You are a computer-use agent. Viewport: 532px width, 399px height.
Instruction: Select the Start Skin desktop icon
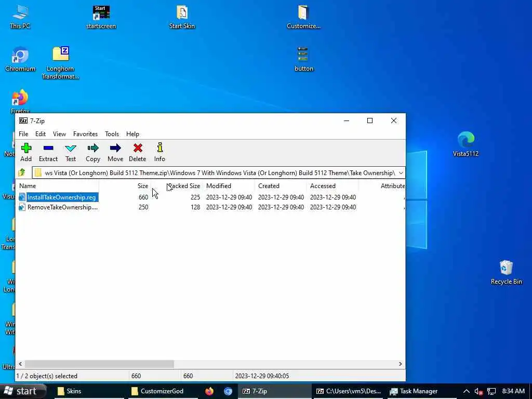[182, 17]
